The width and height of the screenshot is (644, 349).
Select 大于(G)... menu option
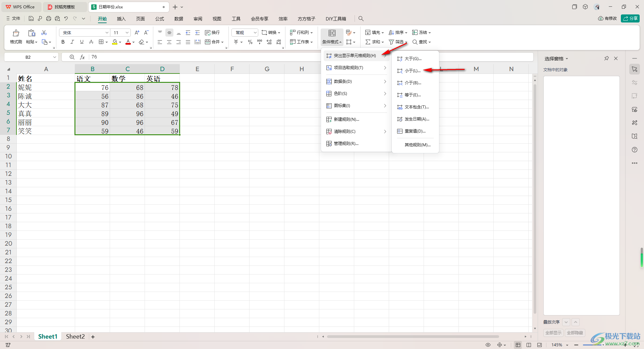tap(415, 59)
